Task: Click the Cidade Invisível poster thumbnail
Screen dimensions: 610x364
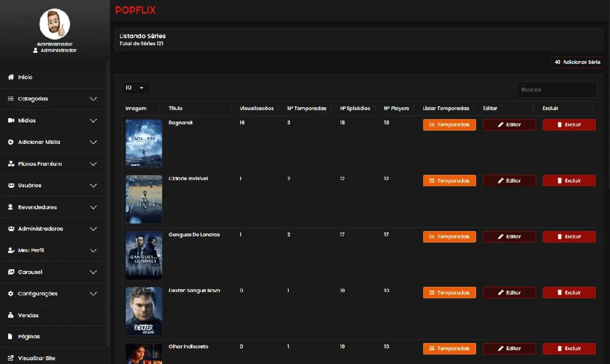Action: click(144, 199)
